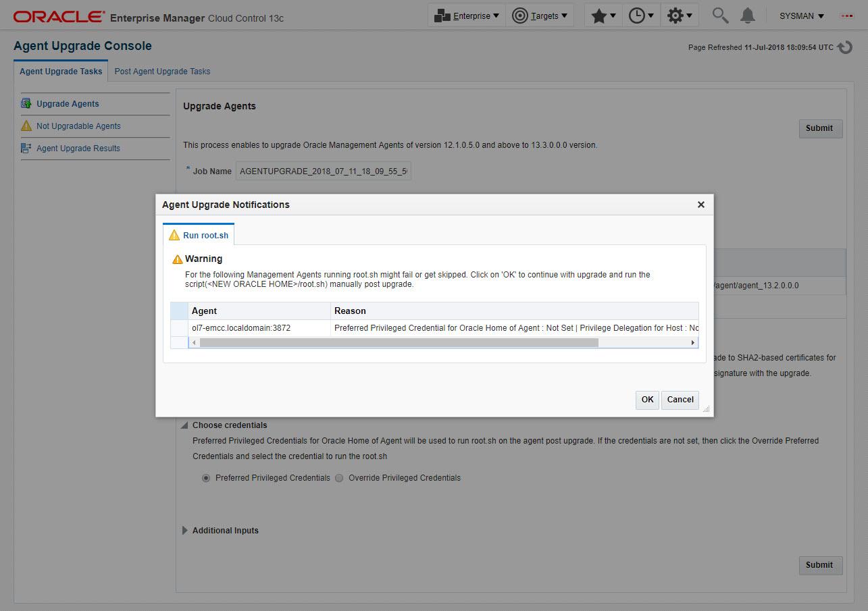Click the dialog resize grip icon

click(707, 409)
